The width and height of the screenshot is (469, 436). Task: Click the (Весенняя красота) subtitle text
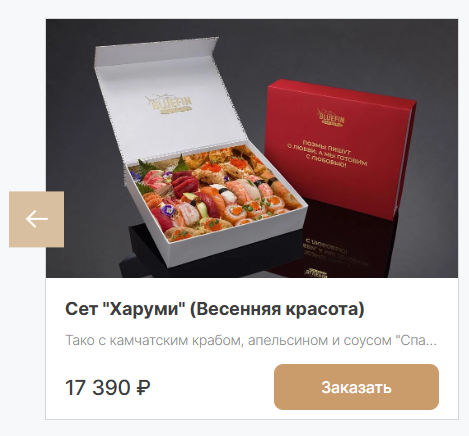click(x=277, y=309)
